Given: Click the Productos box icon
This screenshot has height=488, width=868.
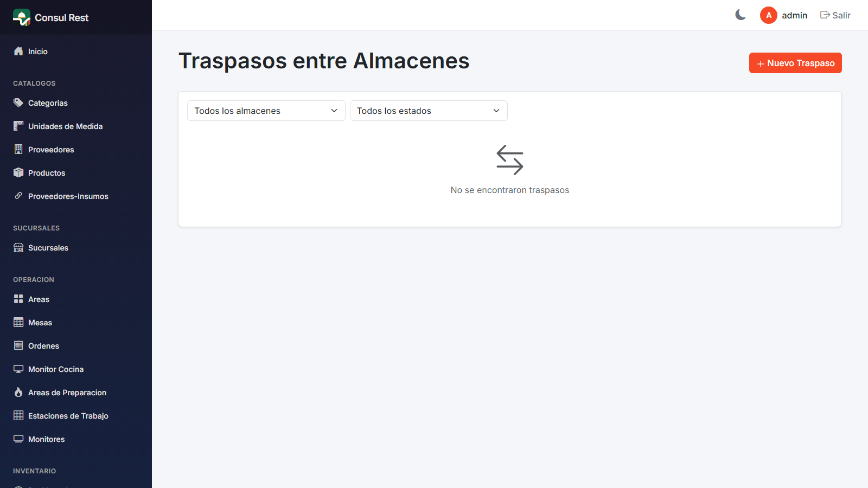Looking at the screenshot, I should pos(18,173).
